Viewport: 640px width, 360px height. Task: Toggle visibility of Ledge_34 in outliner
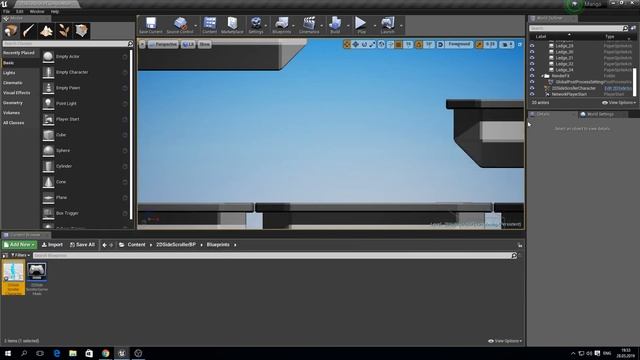pyautogui.click(x=532, y=70)
